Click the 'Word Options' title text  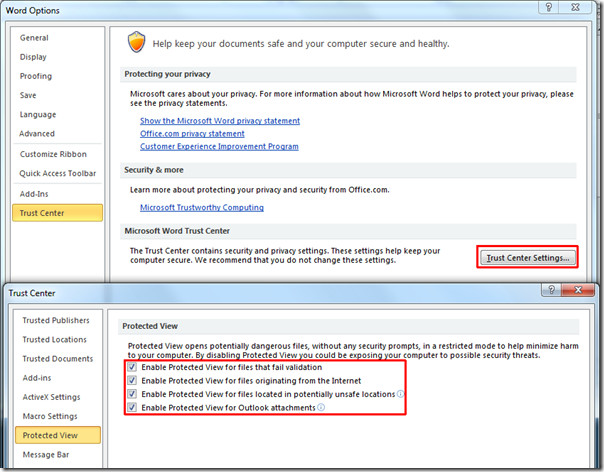(32, 11)
